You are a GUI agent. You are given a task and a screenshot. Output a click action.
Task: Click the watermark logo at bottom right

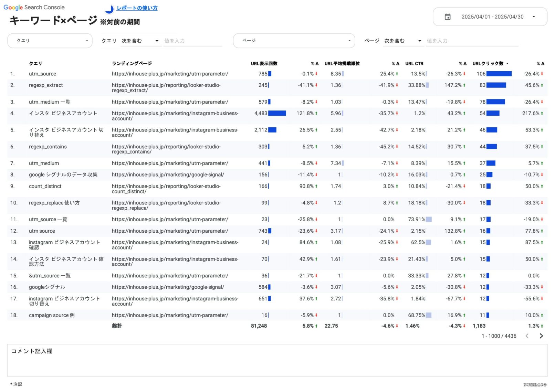[x=535, y=385]
